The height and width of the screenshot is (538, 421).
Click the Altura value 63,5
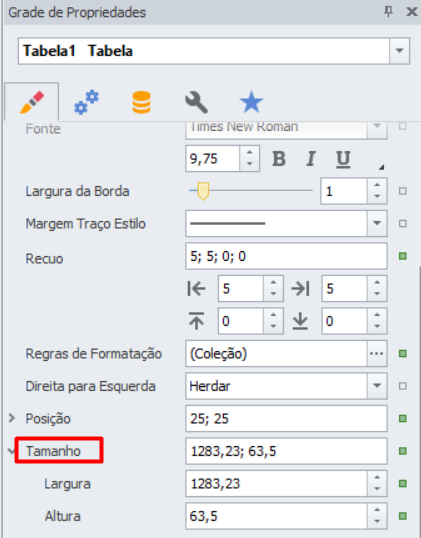click(276, 516)
